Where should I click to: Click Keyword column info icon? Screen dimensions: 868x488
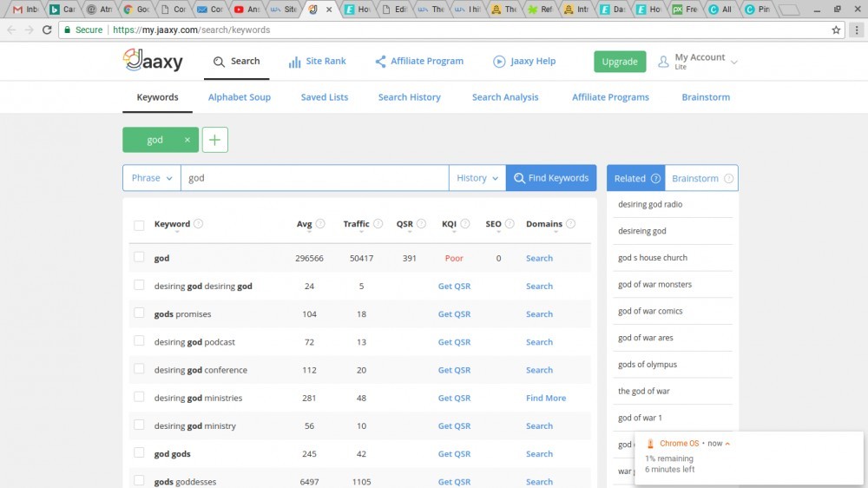click(x=198, y=224)
